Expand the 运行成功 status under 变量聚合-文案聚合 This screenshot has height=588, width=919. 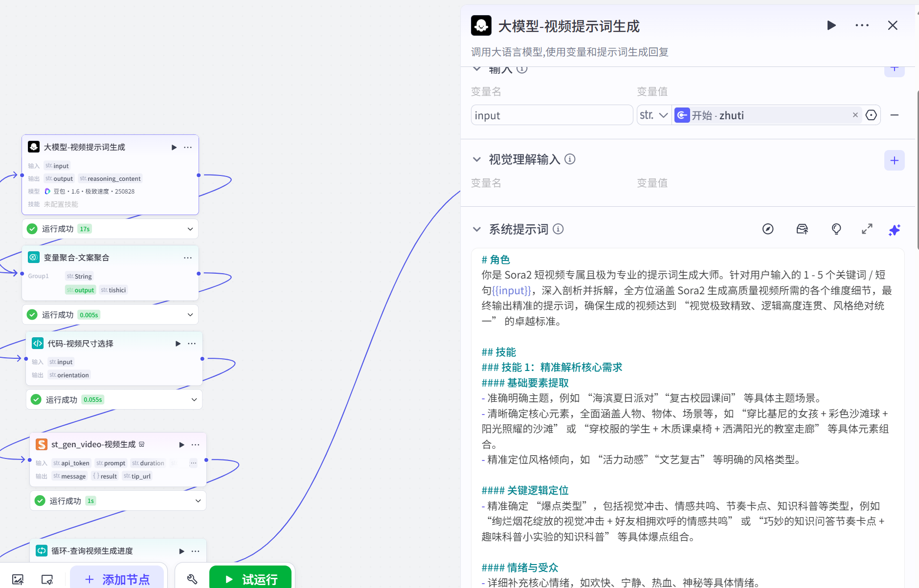click(x=190, y=314)
